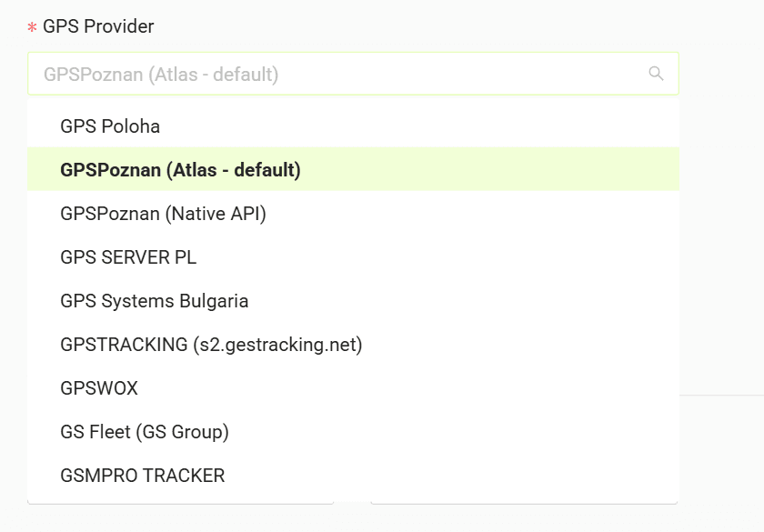Select GPSTRACKING (s2.gestracking.net) option
This screenshot has width=764, height=532.
coord(353,344)
